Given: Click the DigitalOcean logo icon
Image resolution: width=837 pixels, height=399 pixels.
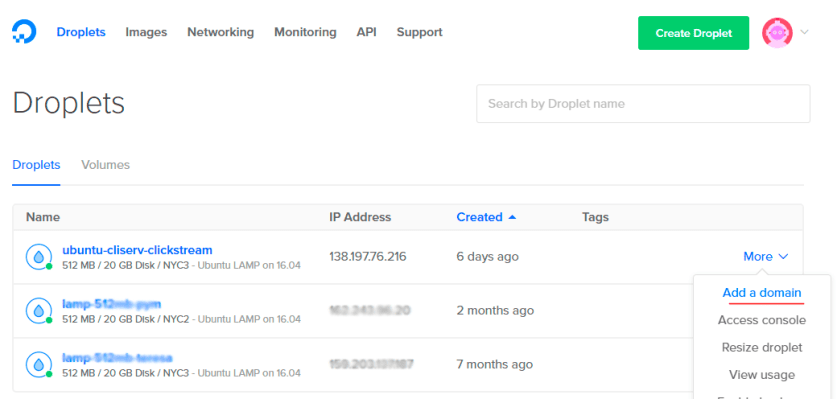Looking at the screenshot, I should pyautogui.click(x=24, y=32).
